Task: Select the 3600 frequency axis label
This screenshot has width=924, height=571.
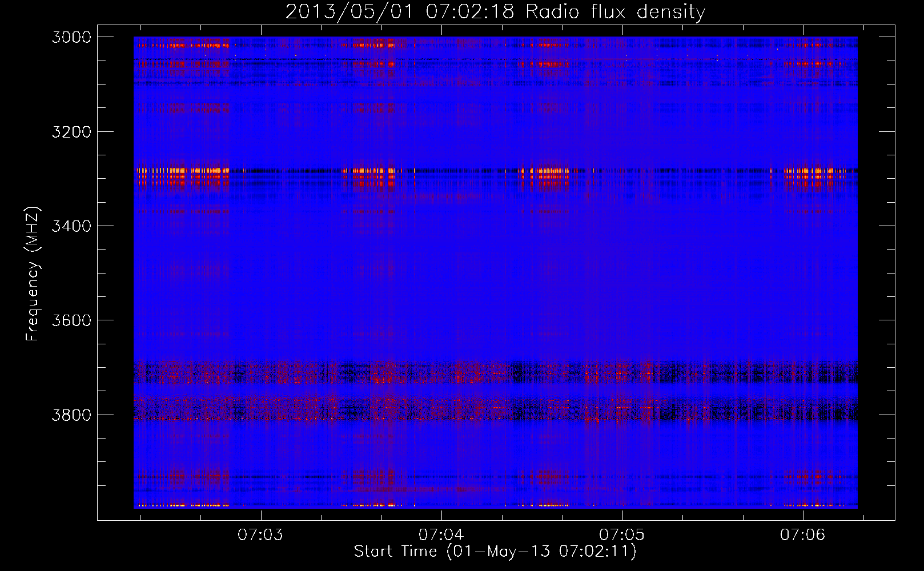Action: point(71,320)
